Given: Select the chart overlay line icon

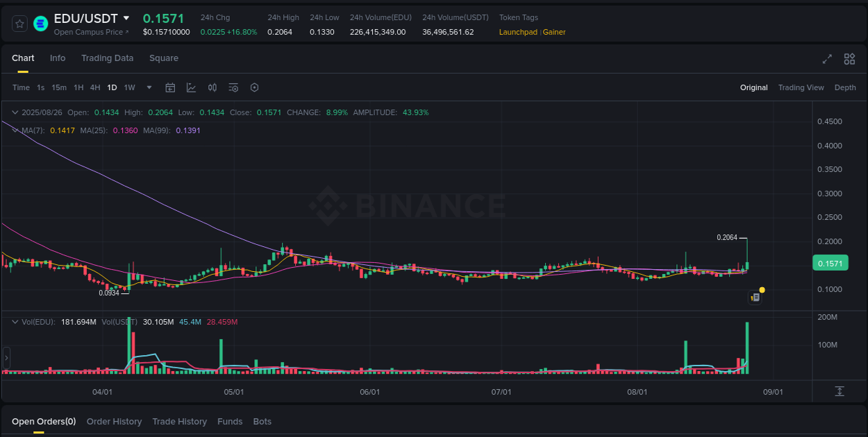Looking at the screenshot, I should pyautogui.click(x=191, y=87).
